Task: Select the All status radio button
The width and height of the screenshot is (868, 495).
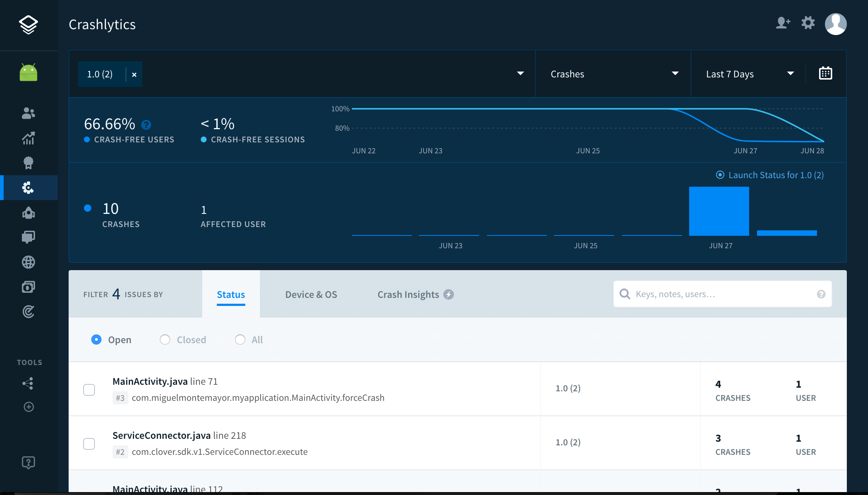Action: (240, 339)
